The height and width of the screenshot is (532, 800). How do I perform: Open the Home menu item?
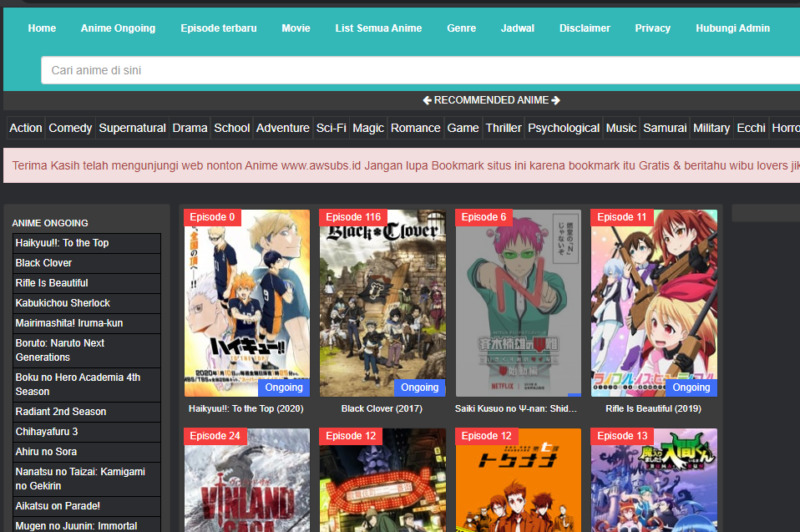[42, 29]
